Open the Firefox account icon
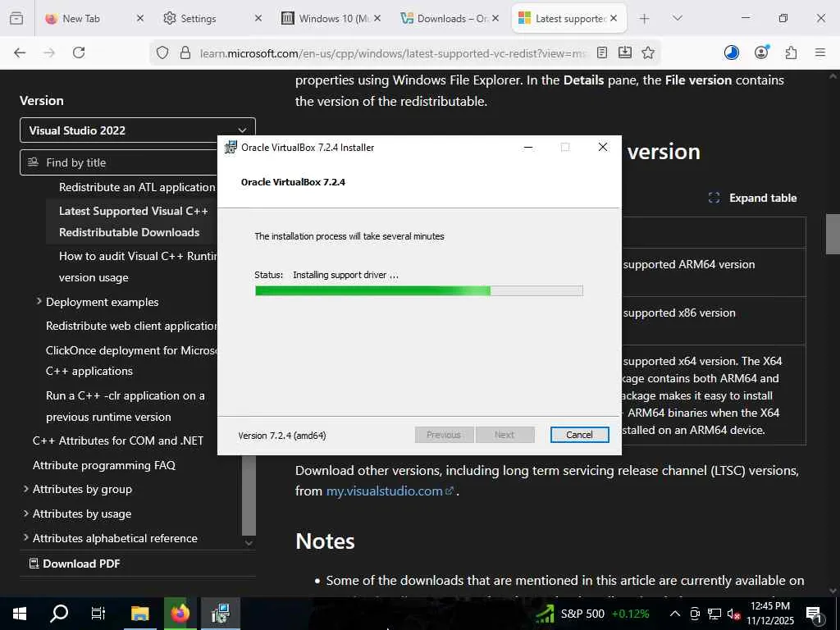This screenshot has width=840, height=630. click(761, 52)
